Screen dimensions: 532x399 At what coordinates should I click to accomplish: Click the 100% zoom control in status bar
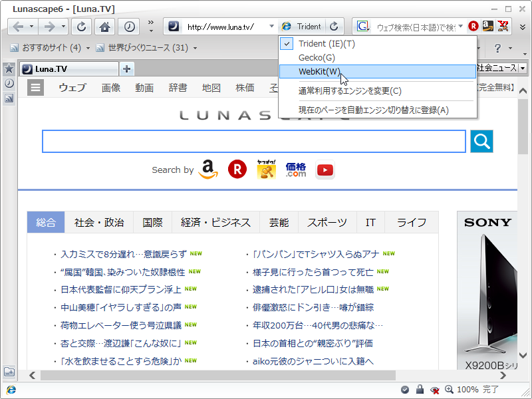(467, 390)
